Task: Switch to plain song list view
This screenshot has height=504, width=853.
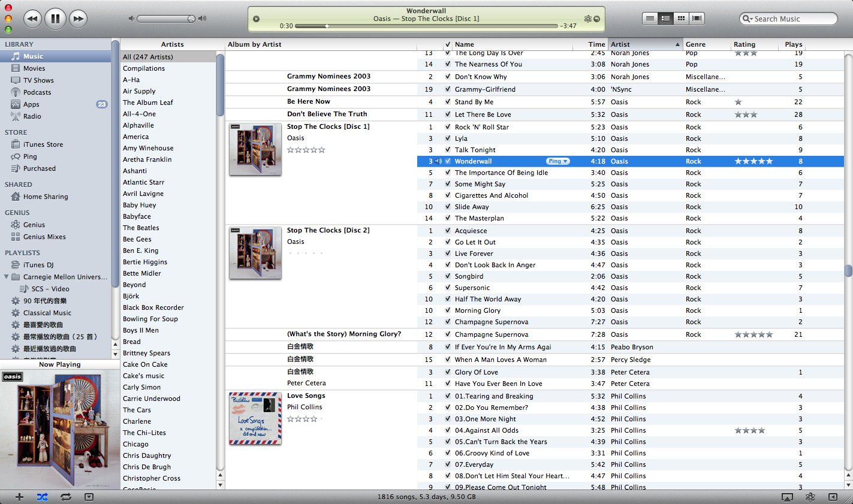Action: [x=650, y=19]
